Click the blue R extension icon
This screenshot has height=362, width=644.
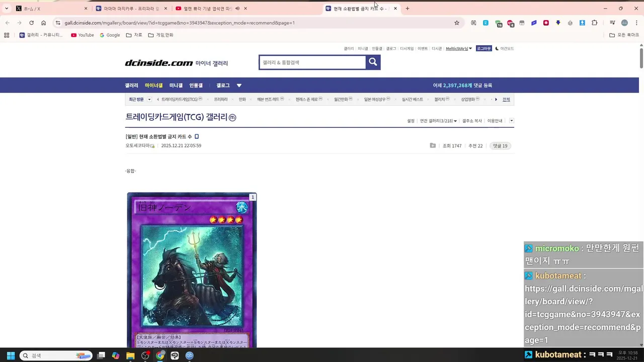click(486, 23)
